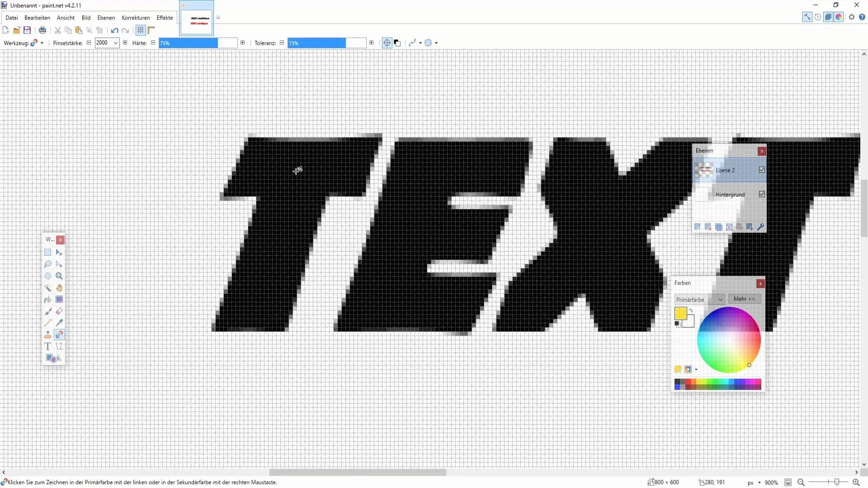Select the Move Selection tool

click(59, 264)
